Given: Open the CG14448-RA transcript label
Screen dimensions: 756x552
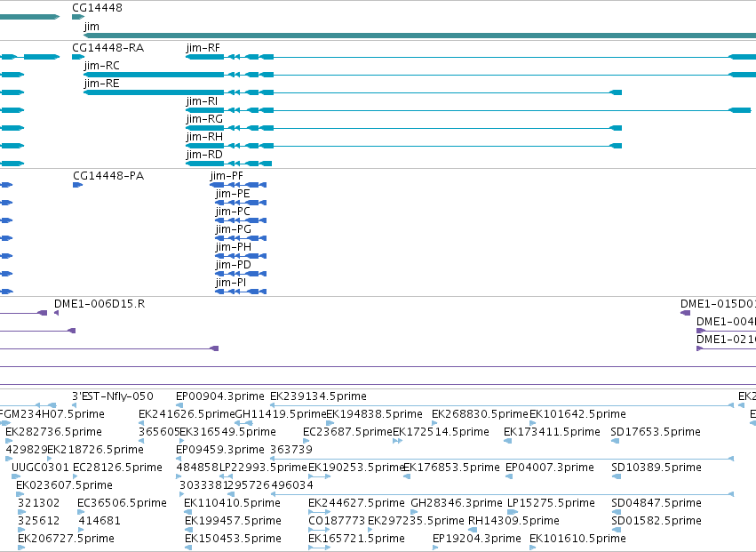Looking at the screenshot, I should click(108, 48).
